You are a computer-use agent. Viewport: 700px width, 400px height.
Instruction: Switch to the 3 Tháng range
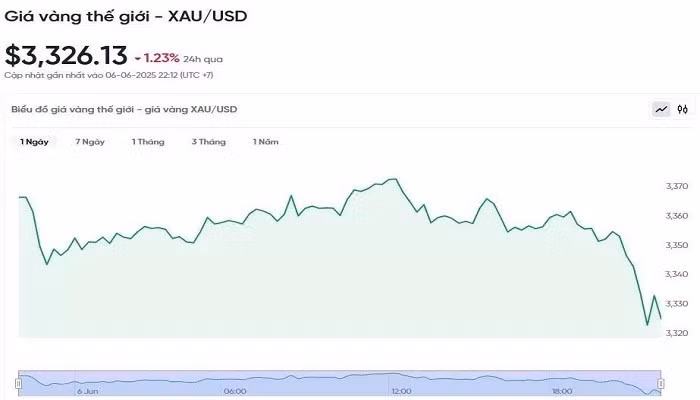tap(208, 142)
